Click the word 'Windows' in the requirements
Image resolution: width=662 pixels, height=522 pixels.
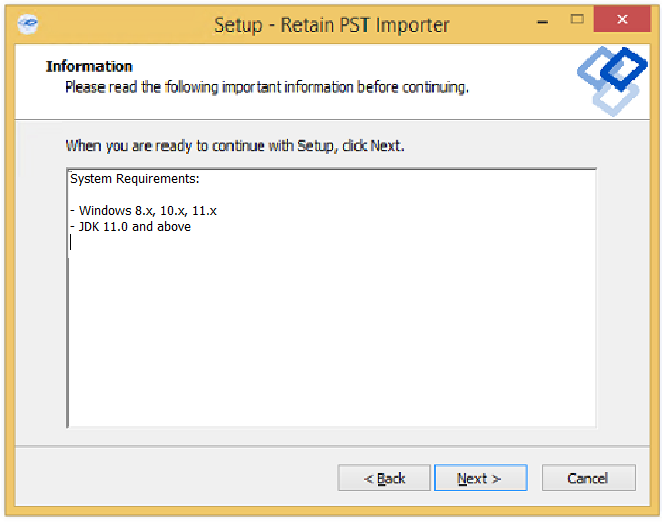pos(105,210)
